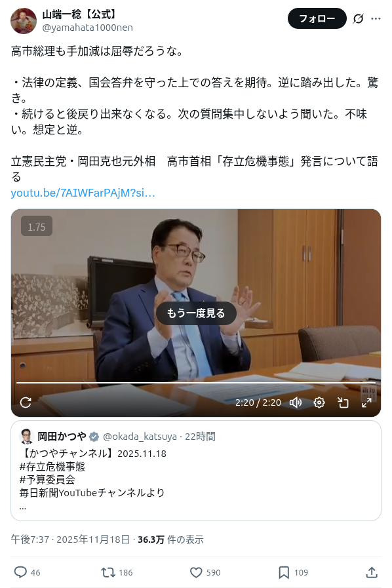Change playback speed via 1.75 badge
The width and height of the screenshot is (392, 588).
[x=37, y=227]
